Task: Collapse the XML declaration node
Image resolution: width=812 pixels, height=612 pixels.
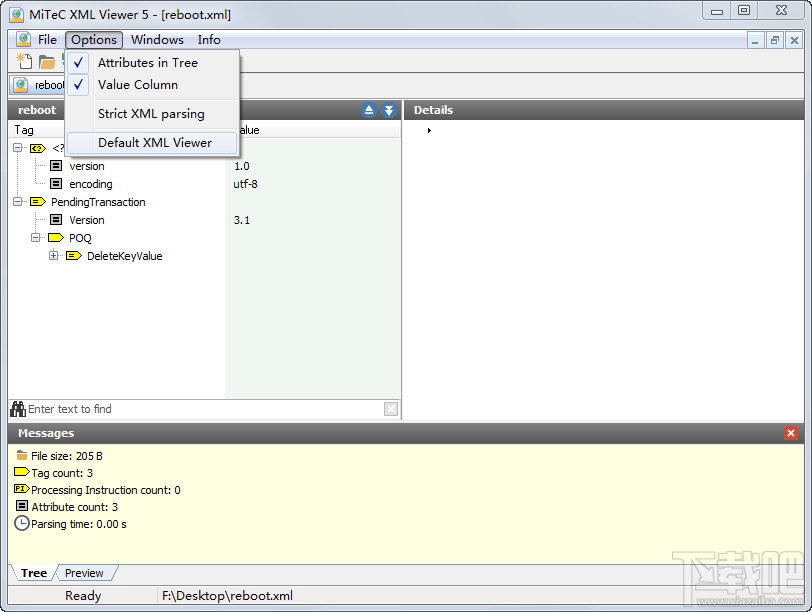Action: 16,148
